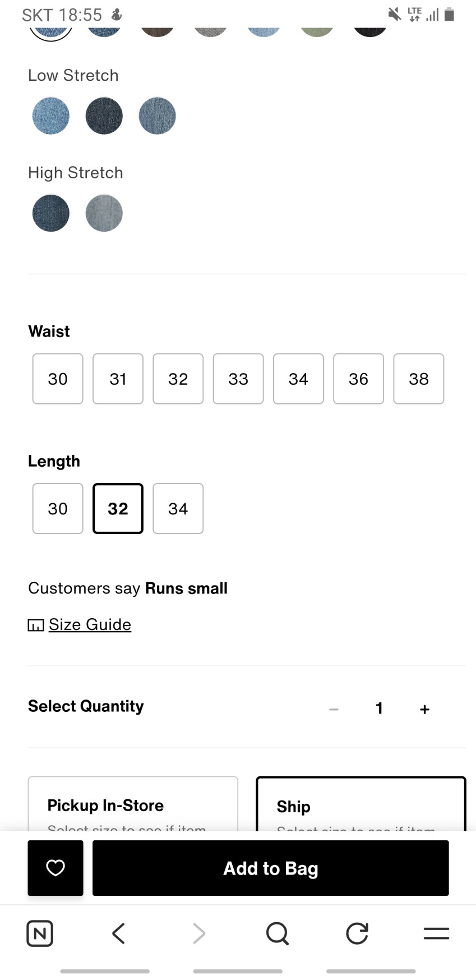476x980 pixels.
Task: Open the browser hamburger menu
Action: tap(436, 933)
